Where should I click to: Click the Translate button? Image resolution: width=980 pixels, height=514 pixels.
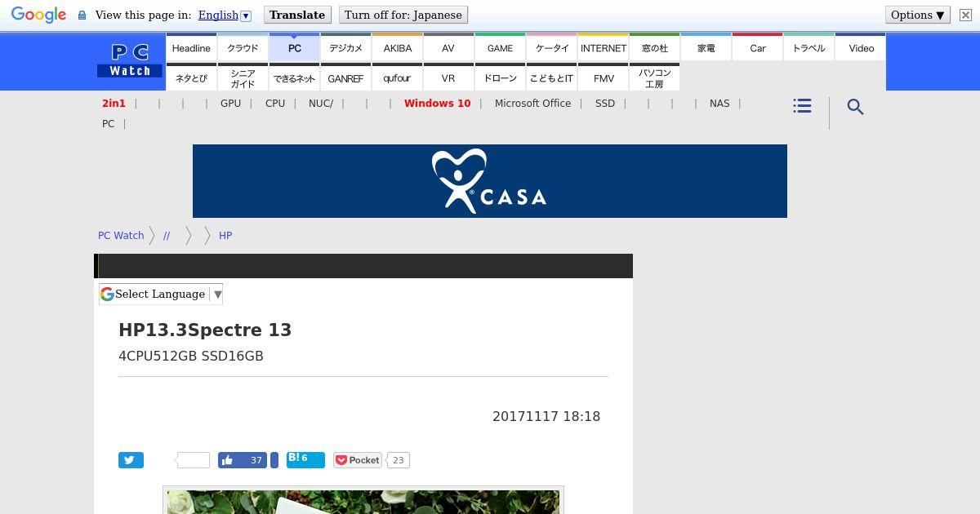point(297,15)
